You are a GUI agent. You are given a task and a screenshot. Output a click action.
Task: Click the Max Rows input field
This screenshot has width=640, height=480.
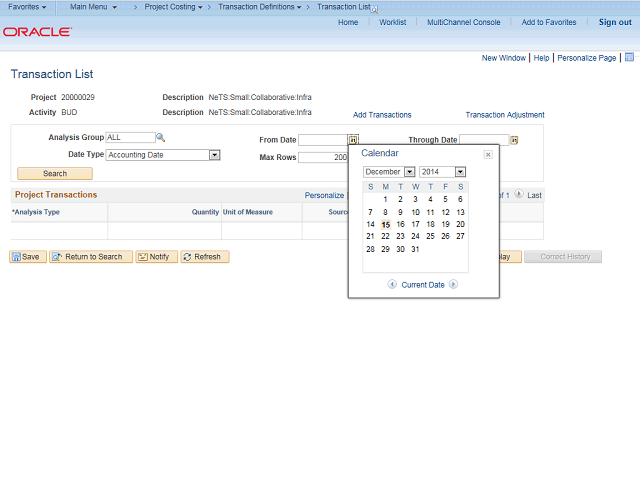click(323, 158)
